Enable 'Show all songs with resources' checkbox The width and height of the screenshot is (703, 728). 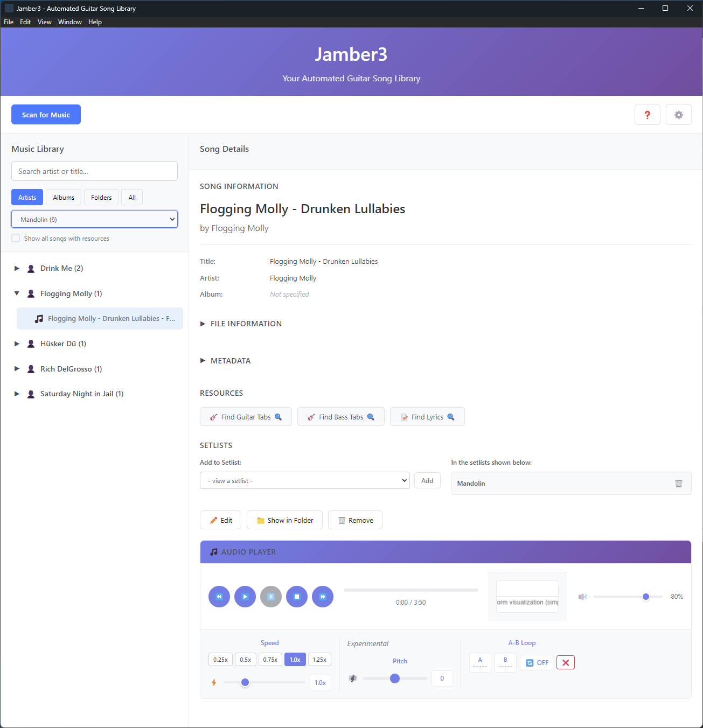[x=16, y=238]
